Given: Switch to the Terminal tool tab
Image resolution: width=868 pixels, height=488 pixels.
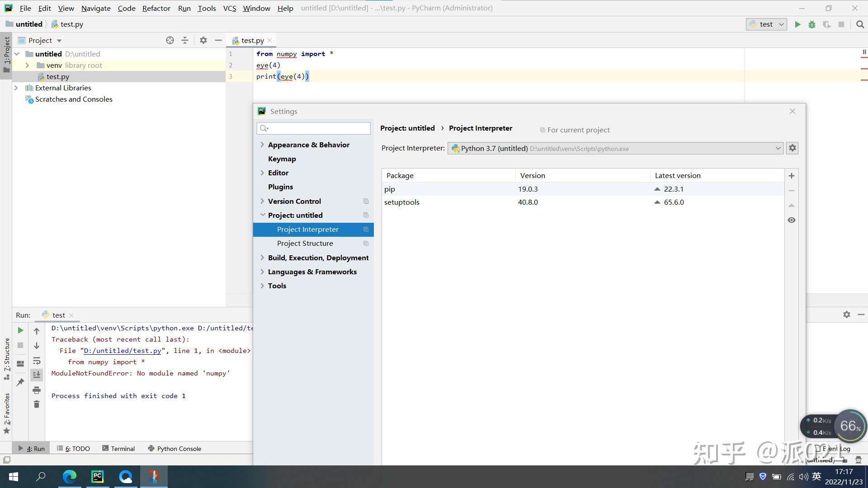Looking at the screenshot, I should 118,448.
